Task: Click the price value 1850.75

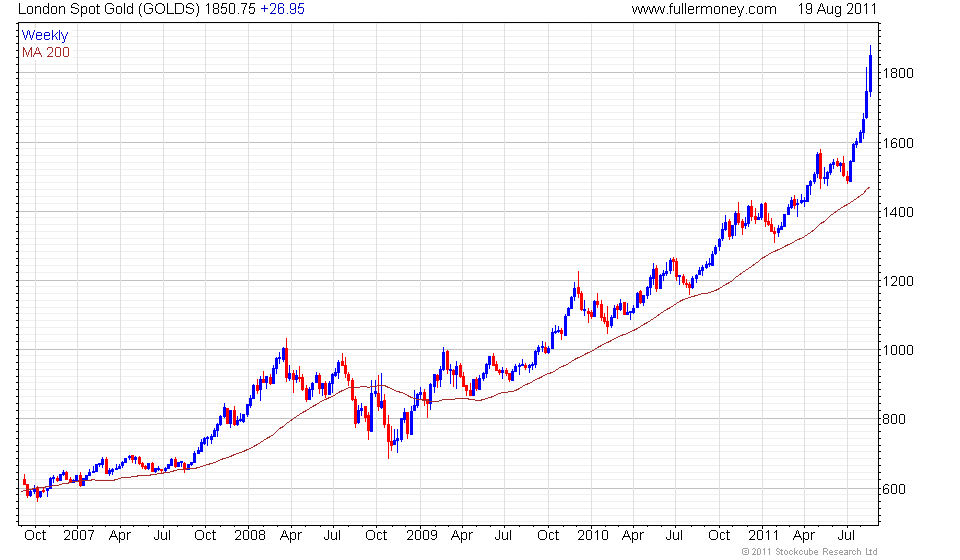Action: coord(230,9)
